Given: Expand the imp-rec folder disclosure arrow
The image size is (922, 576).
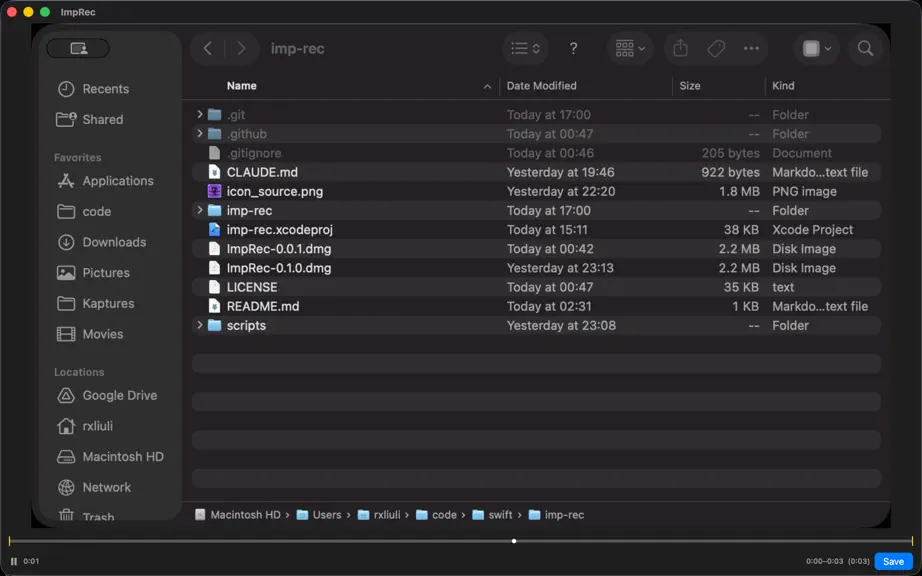Looking at the screenshot, I should pyautogui.click(x=200, y=210).
